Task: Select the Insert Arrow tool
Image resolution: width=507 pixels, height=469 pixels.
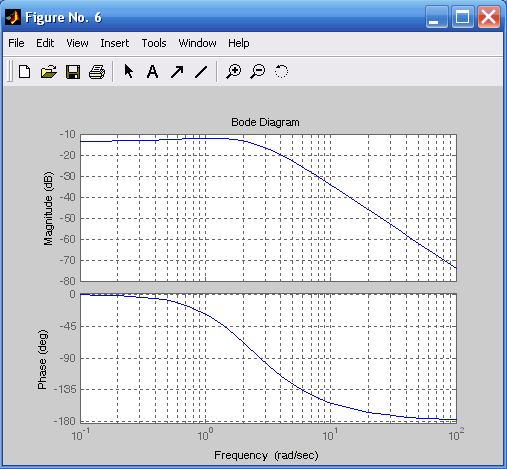Action: pyautogui.click(x=177, y=72)
